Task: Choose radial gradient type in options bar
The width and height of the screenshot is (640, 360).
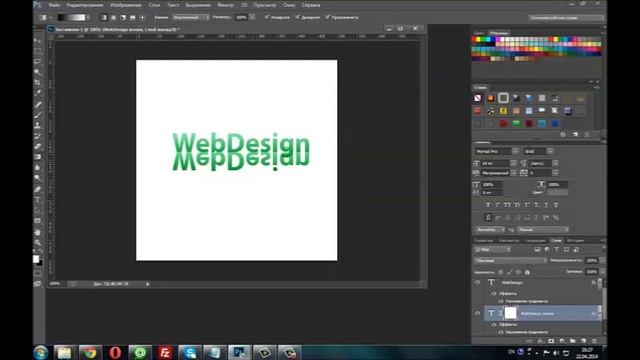Action: coord(113,18)
